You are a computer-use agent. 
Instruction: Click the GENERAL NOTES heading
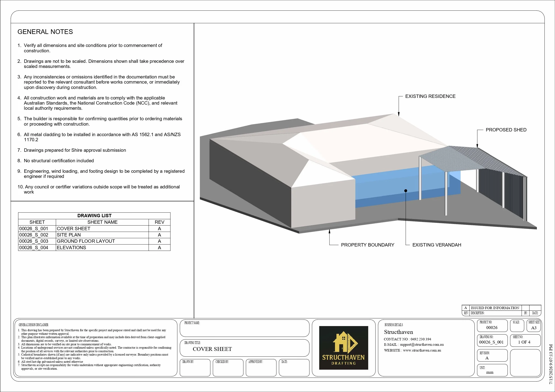45,32
